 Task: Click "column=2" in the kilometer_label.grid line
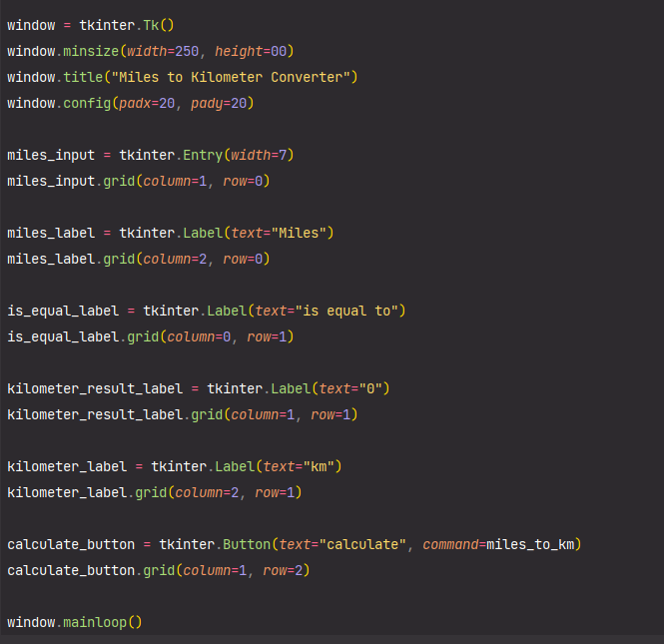(207, 493)
